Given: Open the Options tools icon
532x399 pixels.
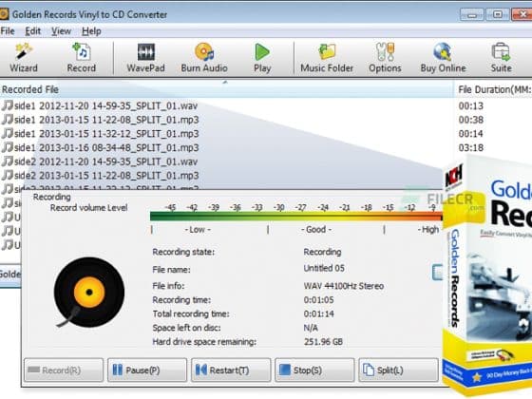Looking at the screenshot, I should 385,58.
